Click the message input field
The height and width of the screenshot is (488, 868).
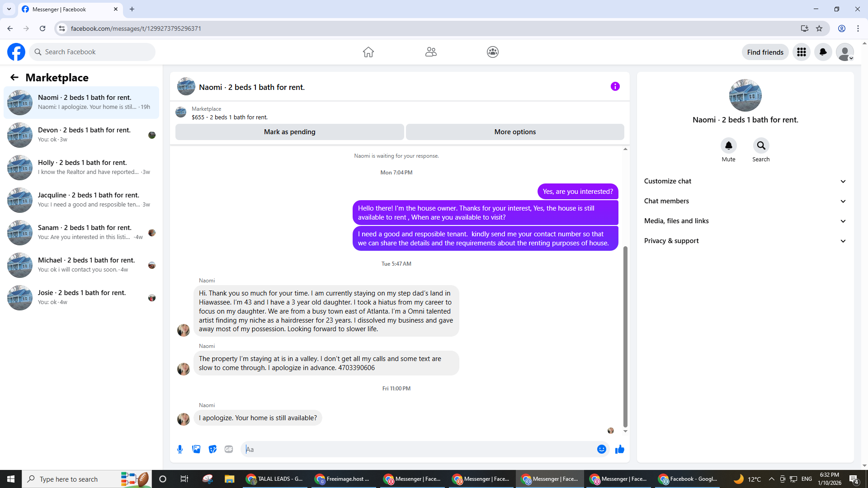(418, 449)
